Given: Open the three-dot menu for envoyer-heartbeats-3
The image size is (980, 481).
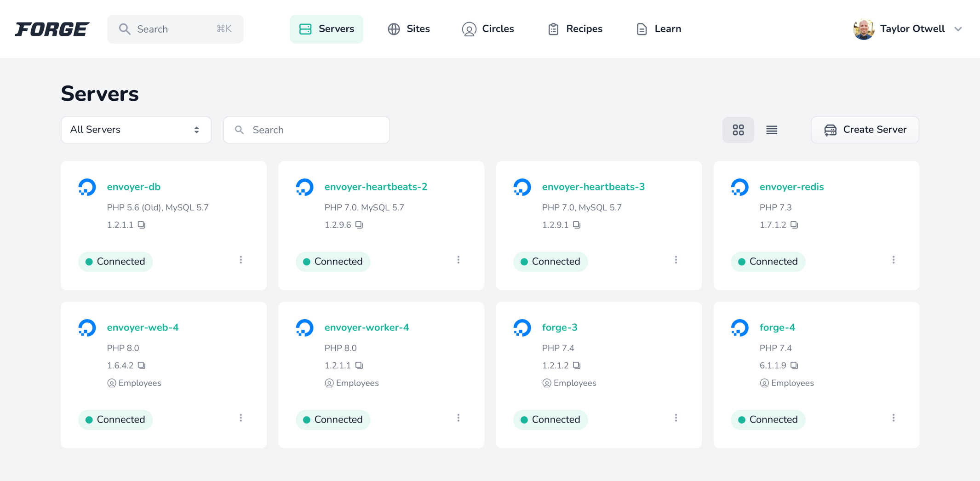Looking at the screenshot, I should tap(676, 260).
